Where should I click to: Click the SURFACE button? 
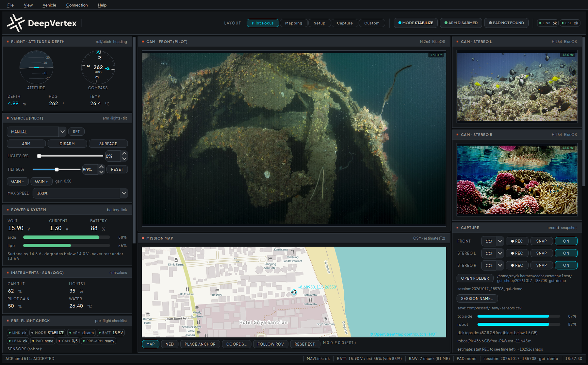pos(108,144)
